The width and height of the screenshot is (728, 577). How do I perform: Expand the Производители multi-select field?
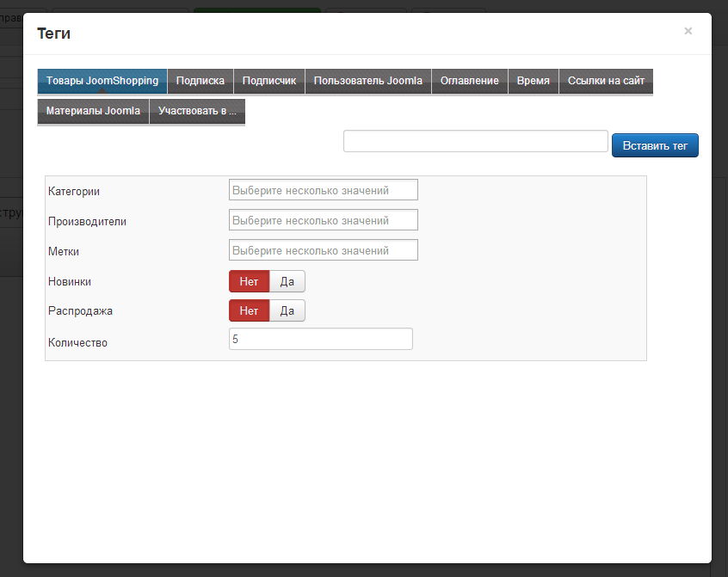(323, 220)
